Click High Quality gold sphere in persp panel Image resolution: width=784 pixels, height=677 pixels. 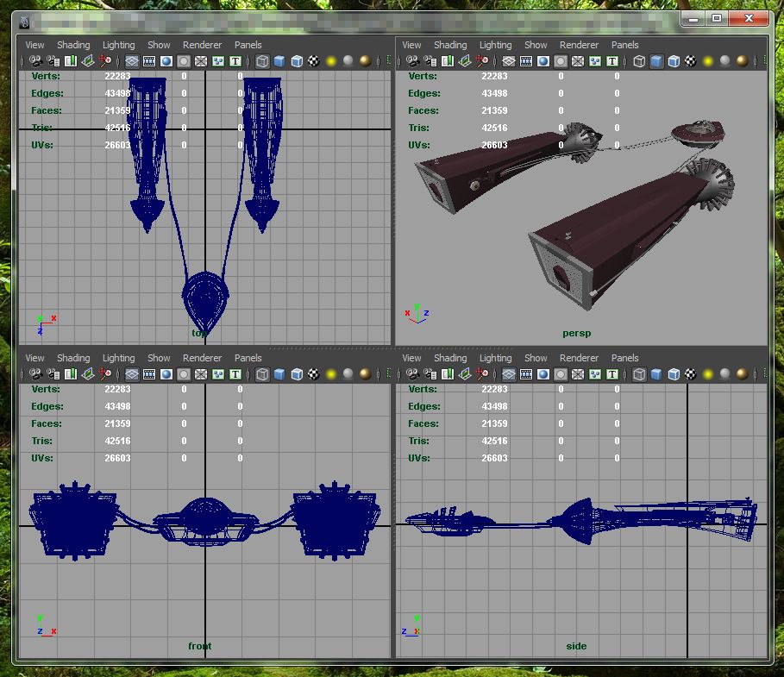743,61
